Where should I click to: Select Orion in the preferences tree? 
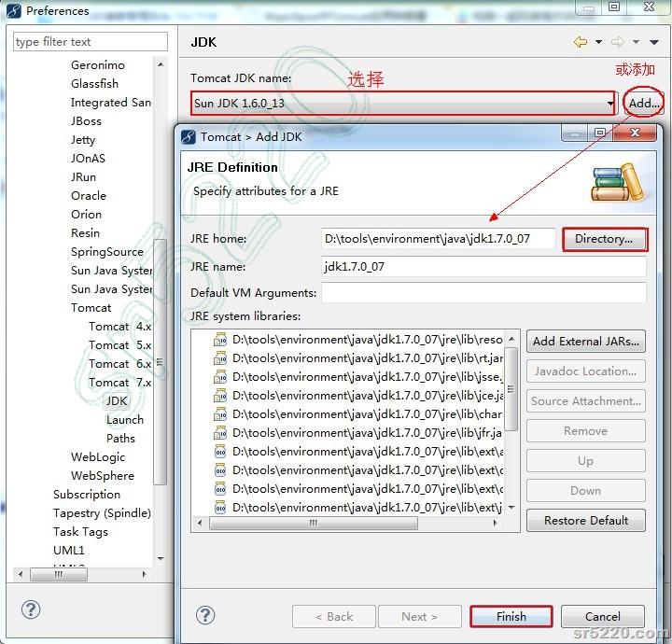click(86, 215)
